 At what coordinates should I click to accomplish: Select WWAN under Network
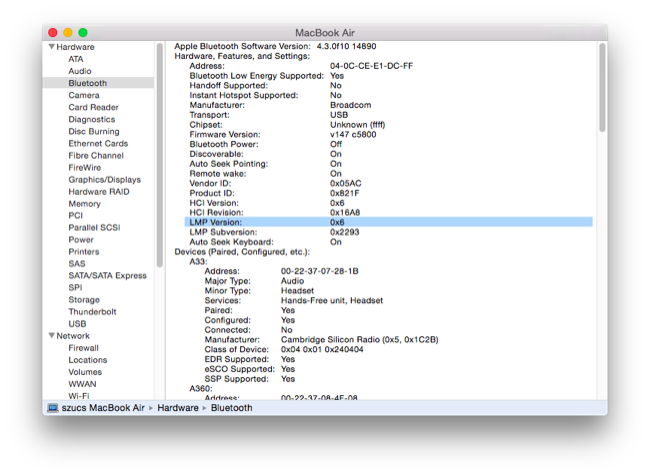coord(82,384)
